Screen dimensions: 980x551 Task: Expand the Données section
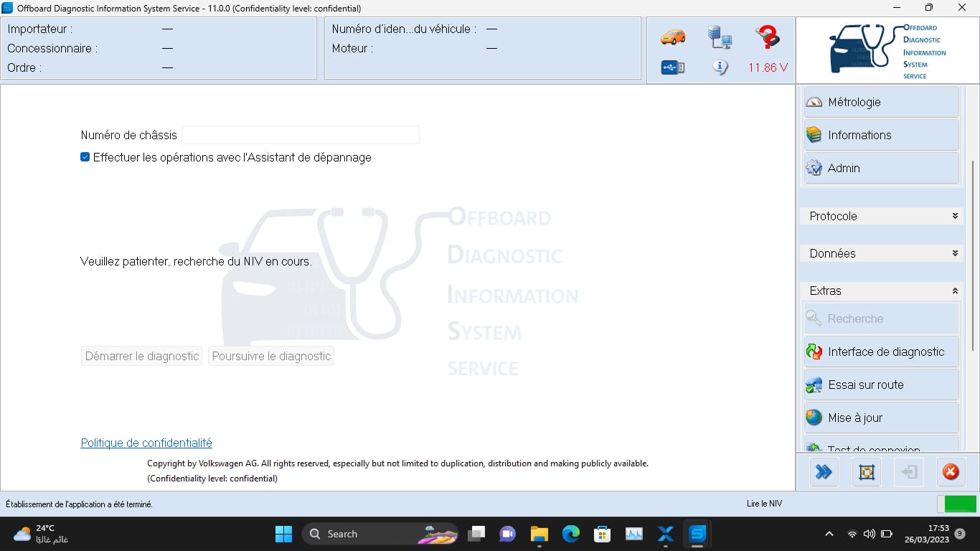click(x=882, y=253)
